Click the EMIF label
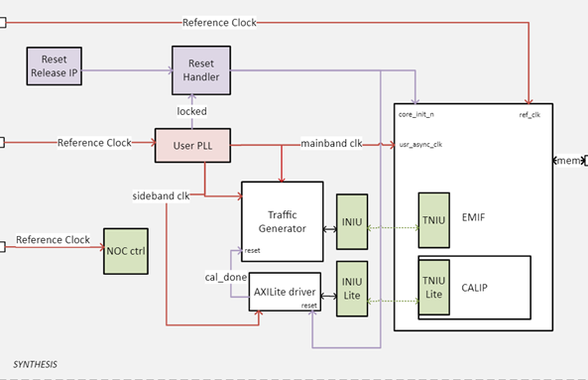The image size is (588, 380). 473,217
